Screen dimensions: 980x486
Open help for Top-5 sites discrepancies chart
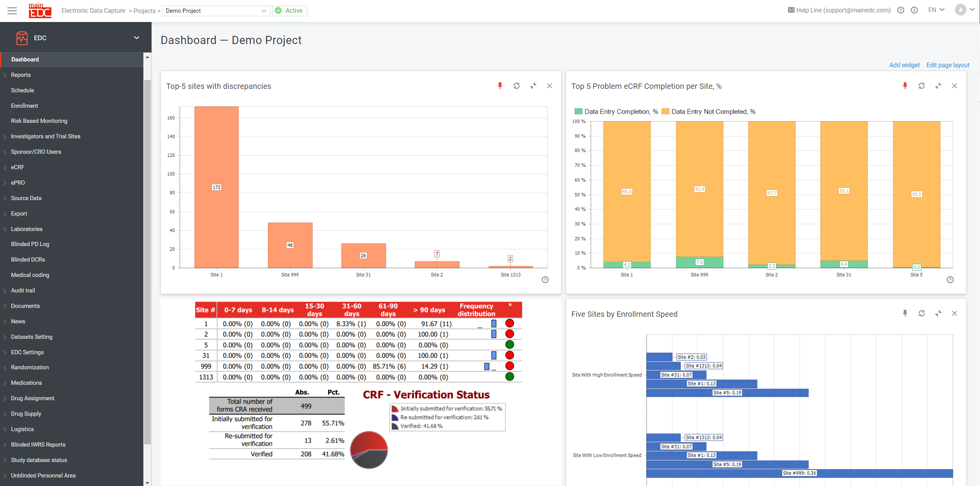[545, 279]
